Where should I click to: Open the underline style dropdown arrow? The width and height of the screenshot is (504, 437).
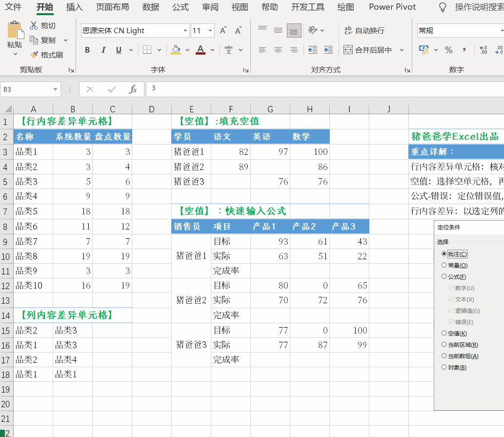click(131, 50)
